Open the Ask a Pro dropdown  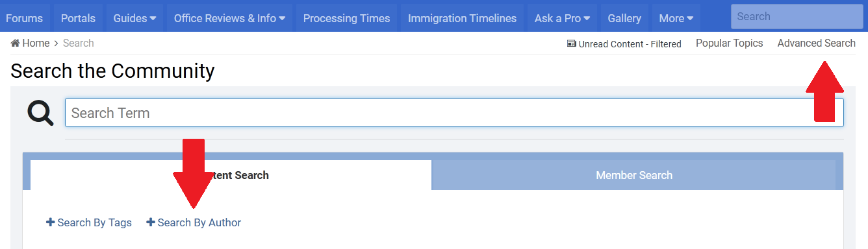[562, 18]
